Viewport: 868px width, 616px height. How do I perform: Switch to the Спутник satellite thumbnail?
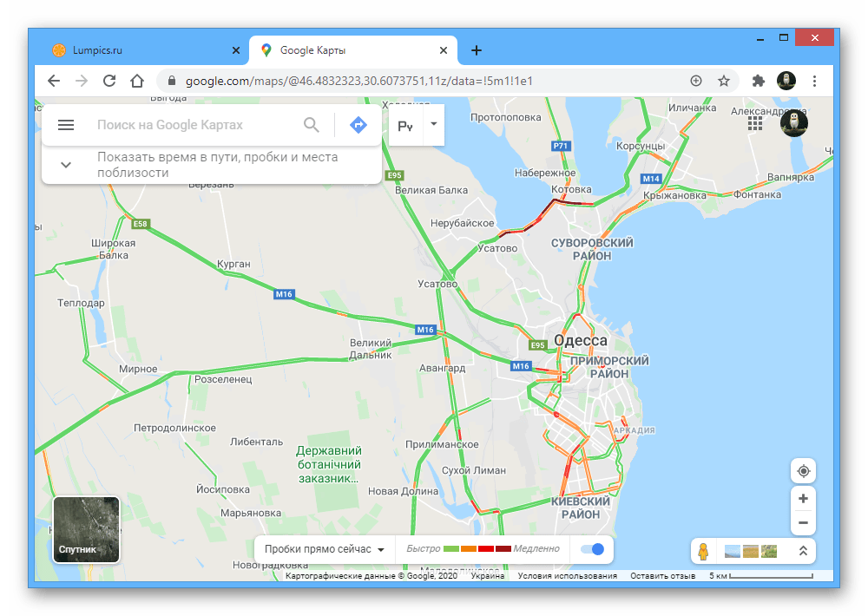(86, 529)
